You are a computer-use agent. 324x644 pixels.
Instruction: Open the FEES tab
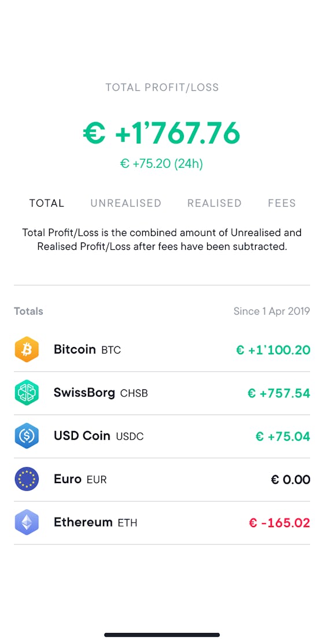[x=282, y=203]
